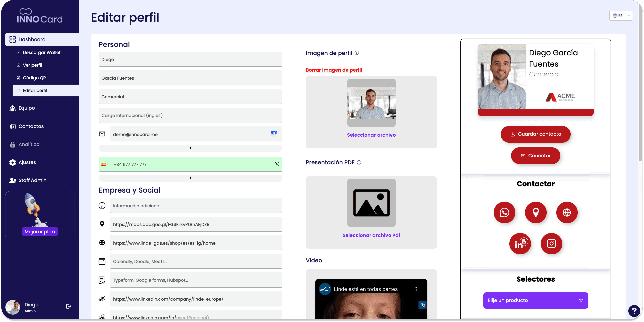Click the location pin contact icon in preview
644x322 pixels.
click(536, 212)
